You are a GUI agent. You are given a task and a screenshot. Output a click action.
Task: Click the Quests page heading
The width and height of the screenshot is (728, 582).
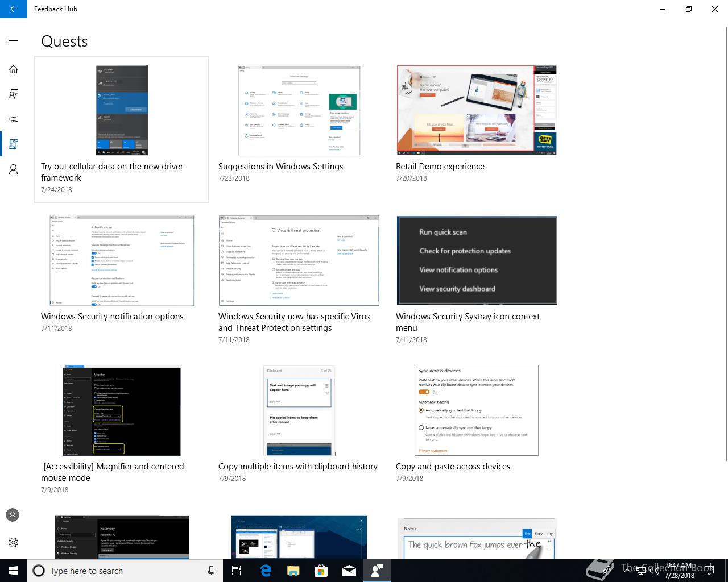[x=64, y=41]
